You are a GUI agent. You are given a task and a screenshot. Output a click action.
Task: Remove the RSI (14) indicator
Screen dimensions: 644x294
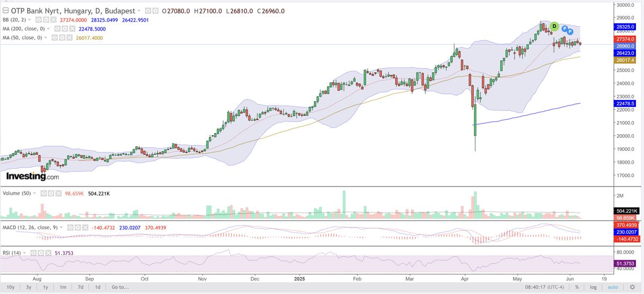[48, 253]
